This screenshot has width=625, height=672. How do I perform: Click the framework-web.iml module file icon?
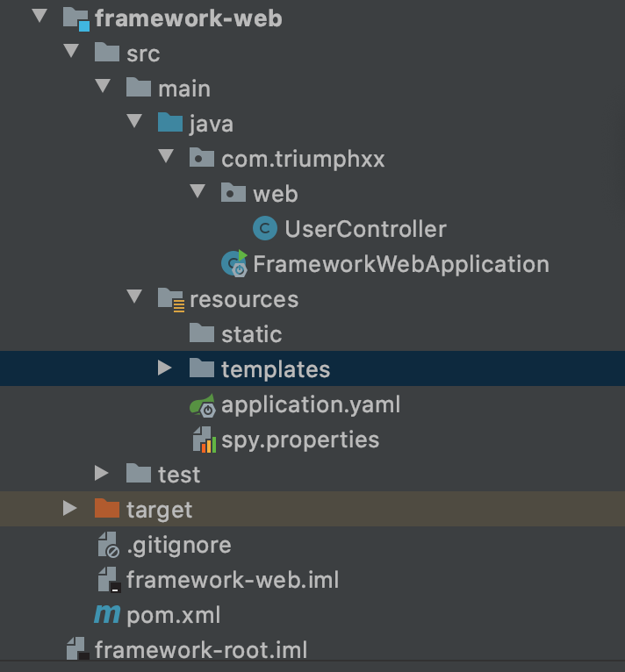[x=107, y=580]
